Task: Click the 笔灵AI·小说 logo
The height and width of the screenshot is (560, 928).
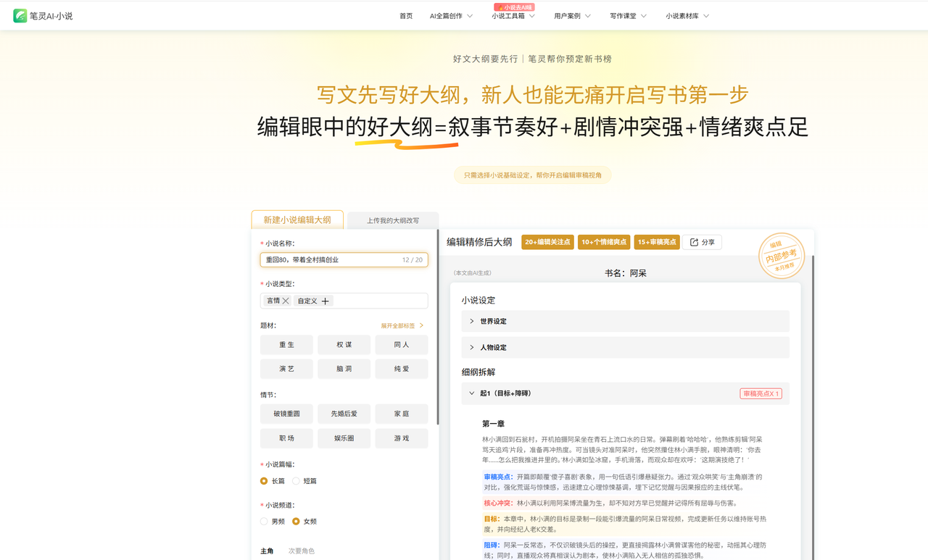Action: (x=43, y=16)
